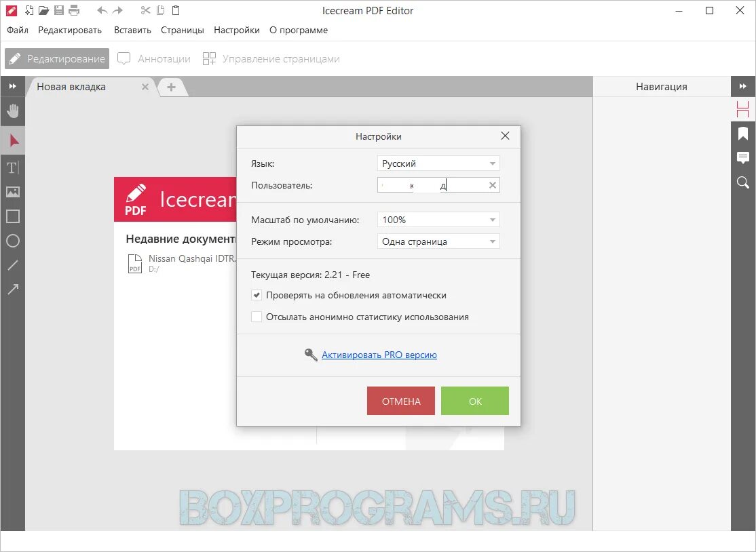Open Масштаб по умолчанию 100% dropdown
Screen dimensions: 756x552
coord(438,220)
